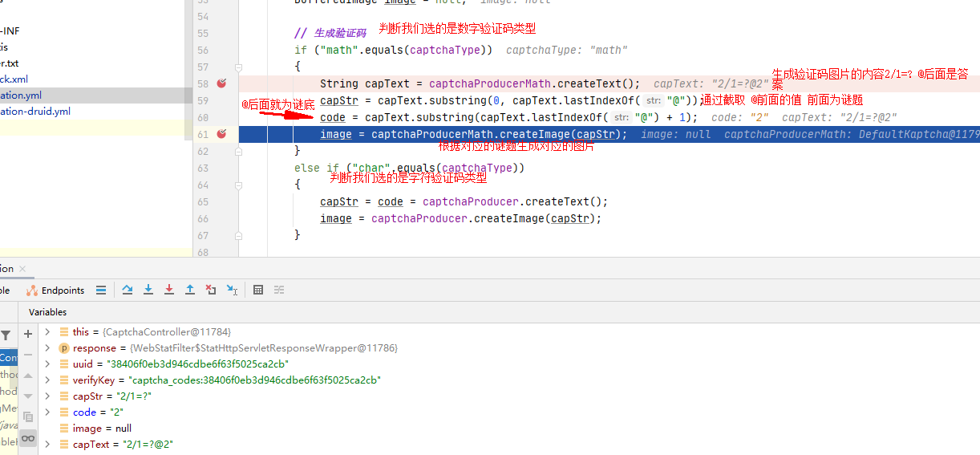The height and width of the screenshot is (455, 980).
Task: Click highlighted execution line 61 code
Action: click(473, 134)
